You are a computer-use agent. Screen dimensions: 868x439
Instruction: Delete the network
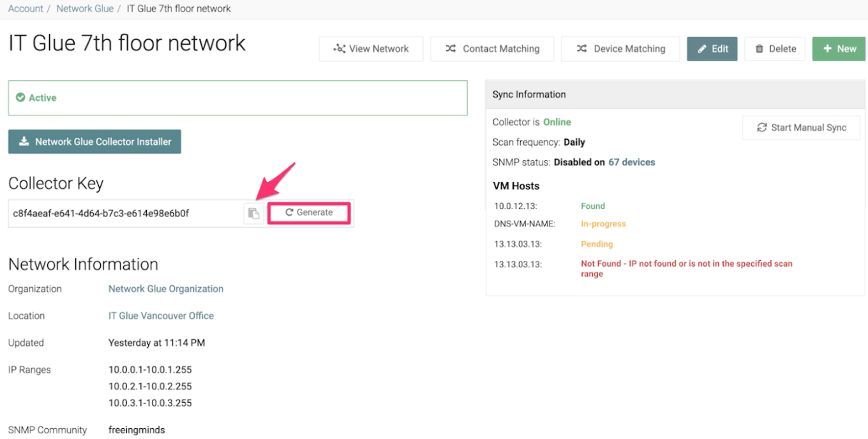pos(775,48)
